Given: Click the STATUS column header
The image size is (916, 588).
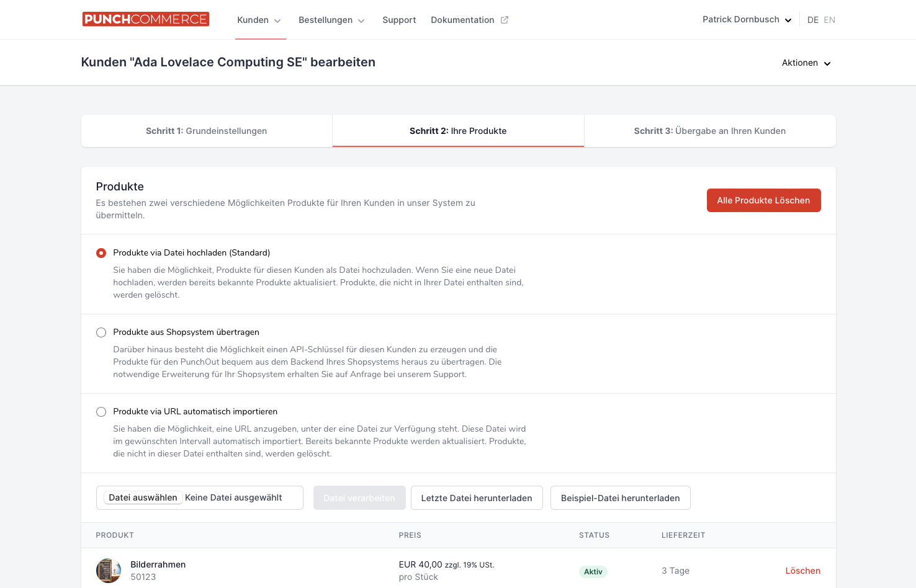Looking at the screenshot, I should click(x=594, y=535).
